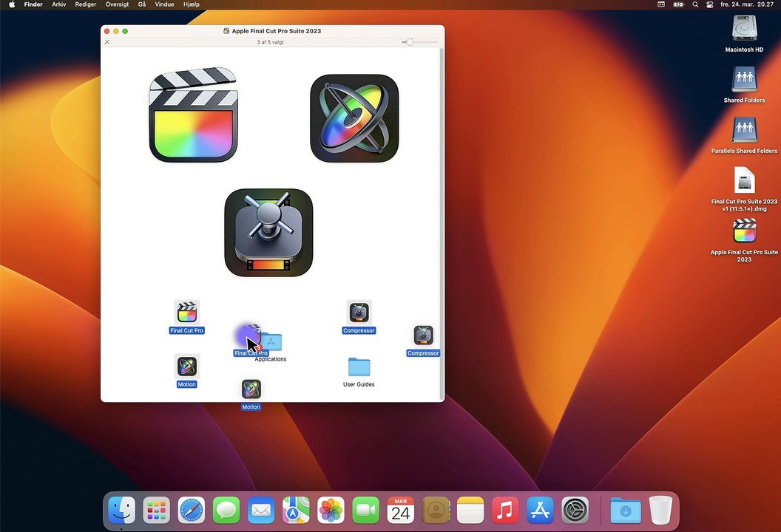The height and width of the screenshot is (532, 781).
Task: Select the Shared Folders desktop icon
Action: pos(744,79)
